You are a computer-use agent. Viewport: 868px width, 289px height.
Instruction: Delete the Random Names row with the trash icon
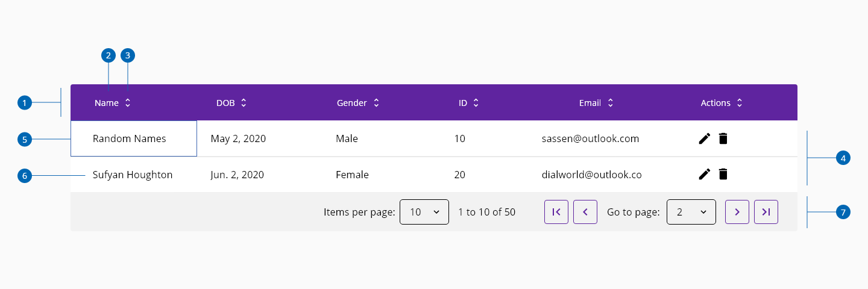pyautogui.click(x=723, y=138)
